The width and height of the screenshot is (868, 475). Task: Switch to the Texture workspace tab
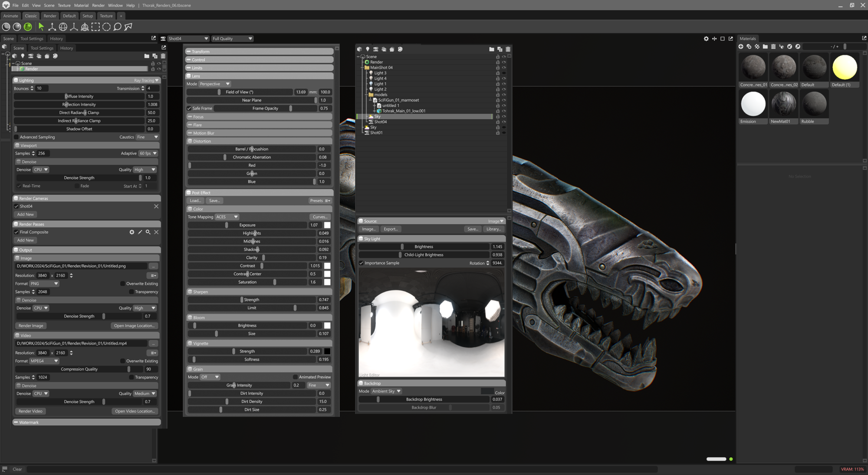click(x=106, y=16)
